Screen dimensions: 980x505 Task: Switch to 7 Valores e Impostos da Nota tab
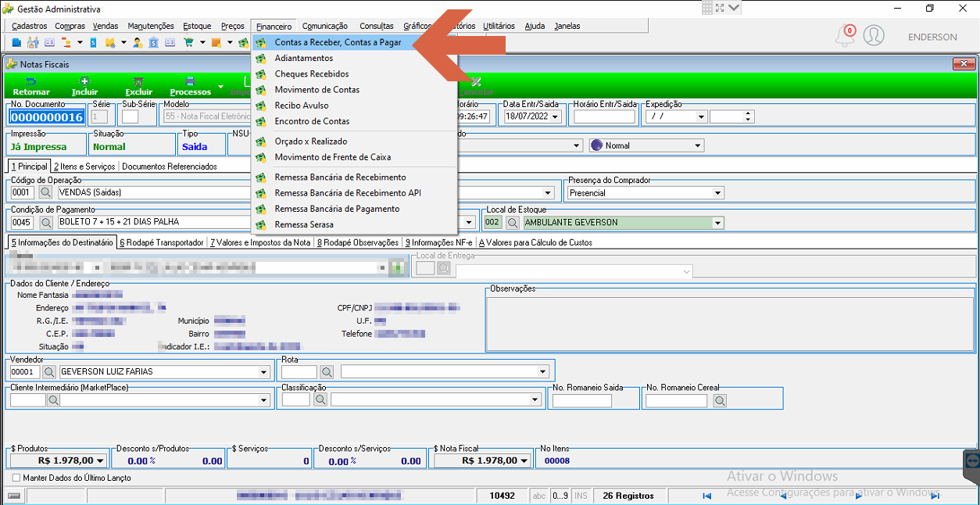(x=260, y=242)
